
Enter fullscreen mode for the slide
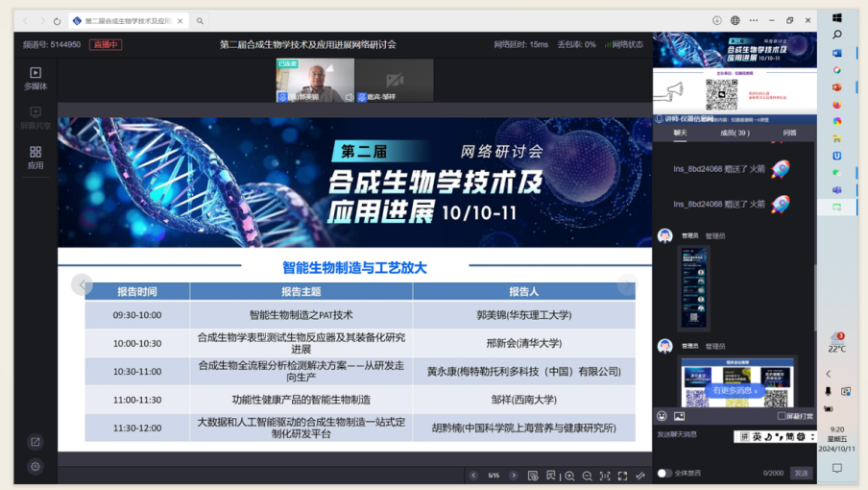tap(622, 476)
